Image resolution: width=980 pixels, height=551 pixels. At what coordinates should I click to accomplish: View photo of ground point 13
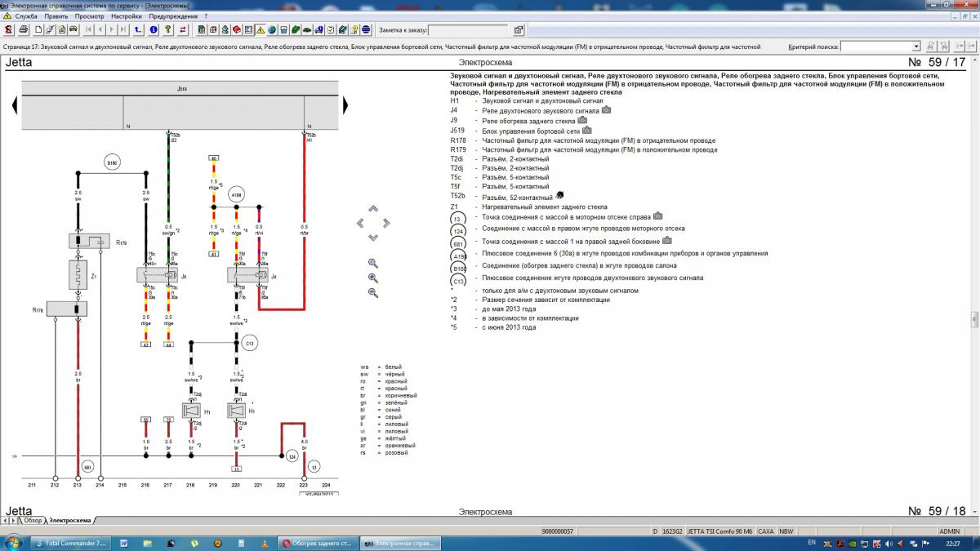(657, 216)
